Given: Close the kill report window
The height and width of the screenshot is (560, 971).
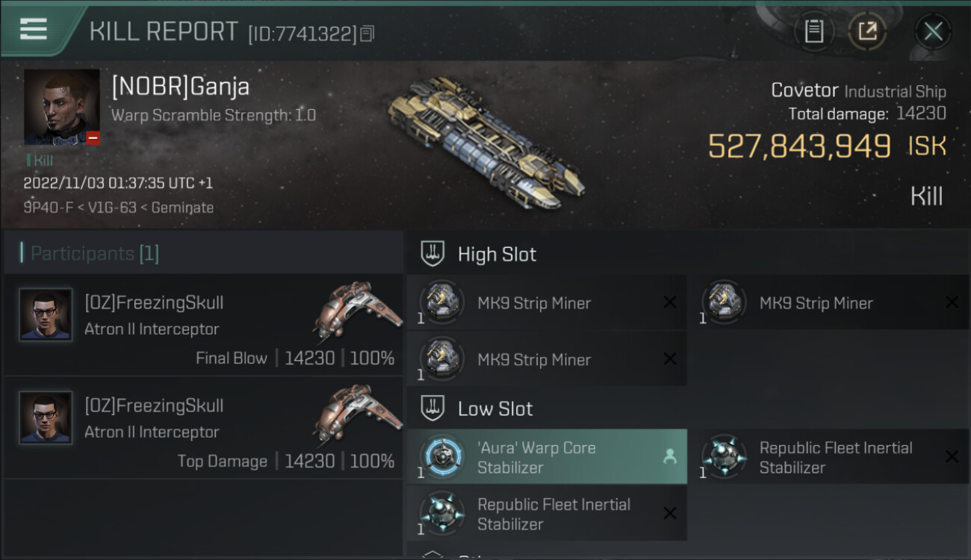Looking at the screenshot, I should pos(933,31).
